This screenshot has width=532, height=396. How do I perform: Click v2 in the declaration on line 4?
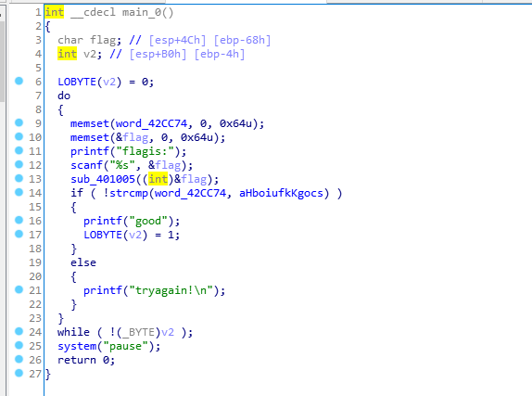coord(90,54)
